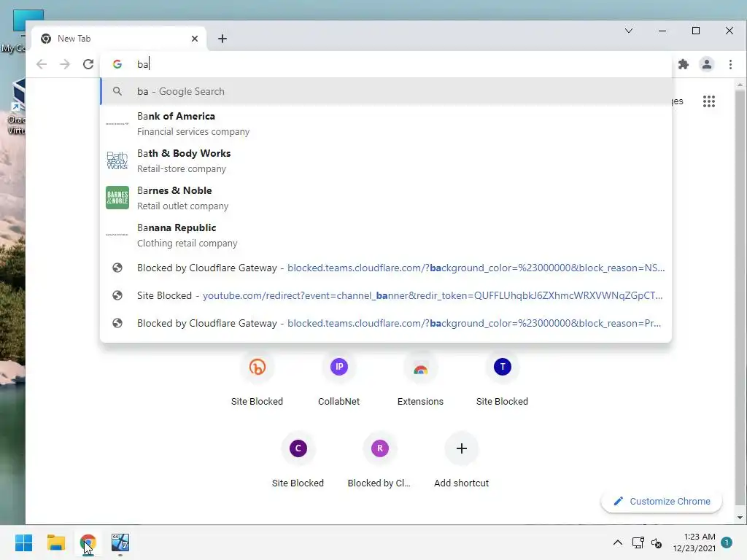747x560 pixels.
Task: Click the Barnes & Noble logo thumbnail
Action: (117, 198)
